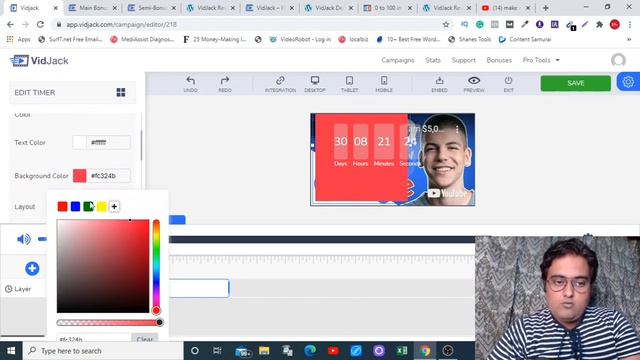Edit the Text Color hex field

pos(108,142)
